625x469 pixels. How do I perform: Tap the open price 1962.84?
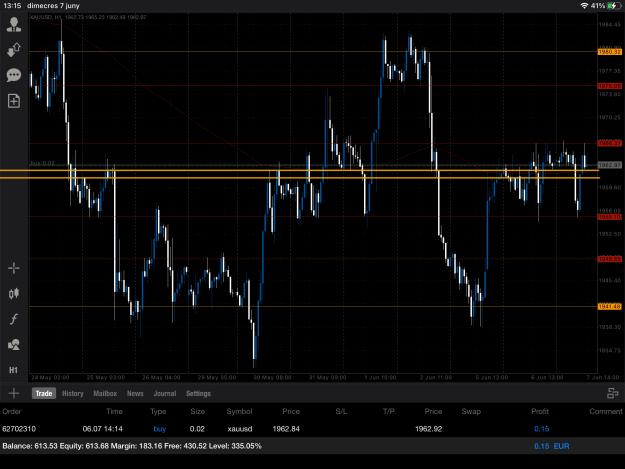[286, 429]
